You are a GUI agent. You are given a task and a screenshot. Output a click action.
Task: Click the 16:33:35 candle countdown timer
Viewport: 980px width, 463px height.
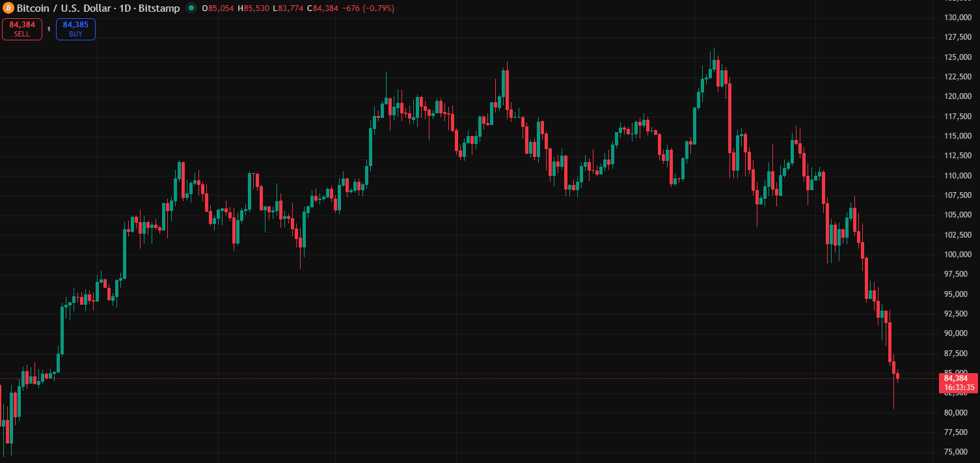(x=959, y=387)
